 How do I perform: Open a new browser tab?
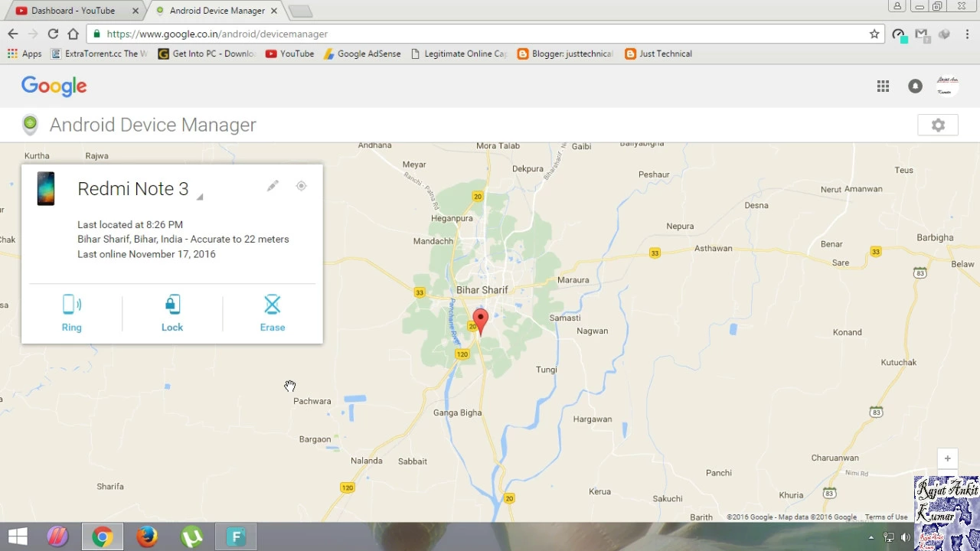click(300, 11)
